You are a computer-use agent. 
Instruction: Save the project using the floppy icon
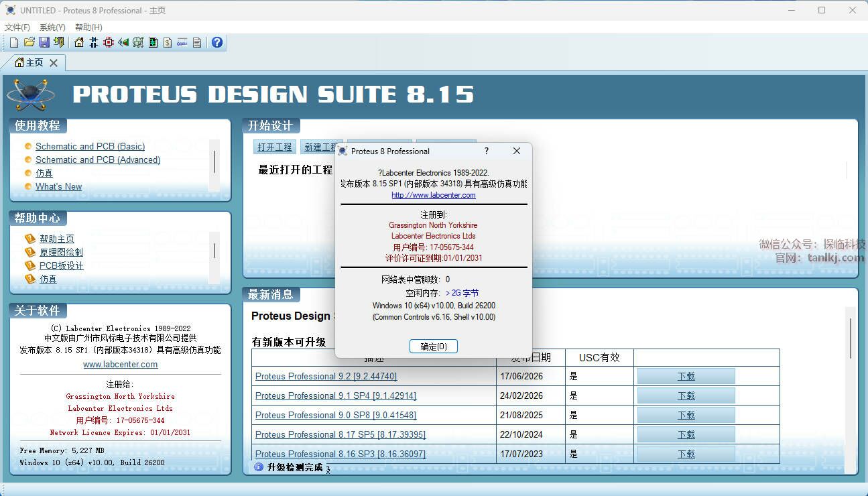click(x=44, y=42)
